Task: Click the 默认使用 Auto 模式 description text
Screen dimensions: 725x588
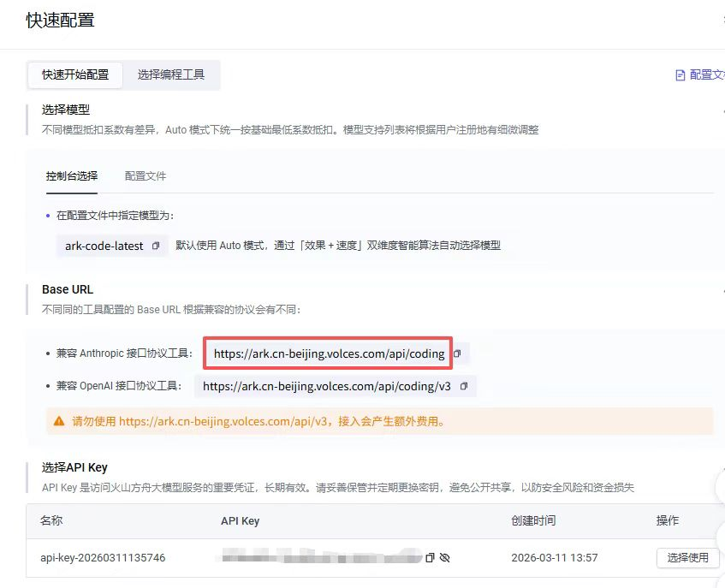Action: pyautogui.click(x=338, y=246)
